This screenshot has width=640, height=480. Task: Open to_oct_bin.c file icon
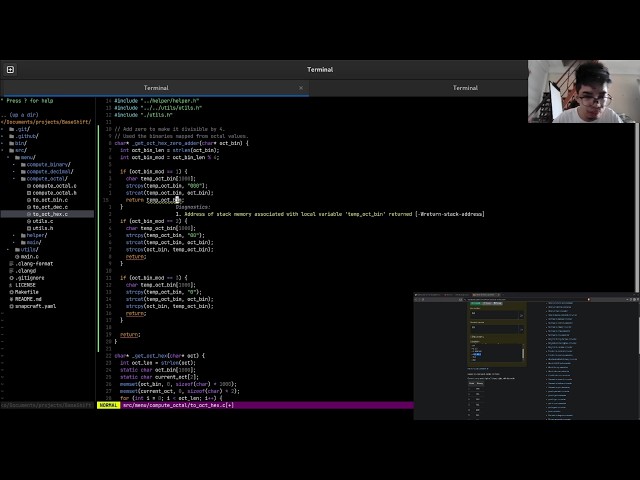(x=29, y=200)
